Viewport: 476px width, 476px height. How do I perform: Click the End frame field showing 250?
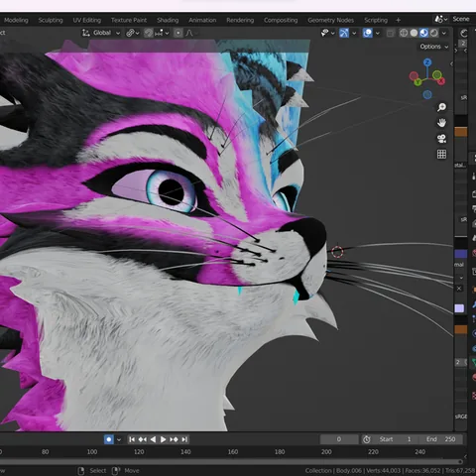tap(441, 439)
